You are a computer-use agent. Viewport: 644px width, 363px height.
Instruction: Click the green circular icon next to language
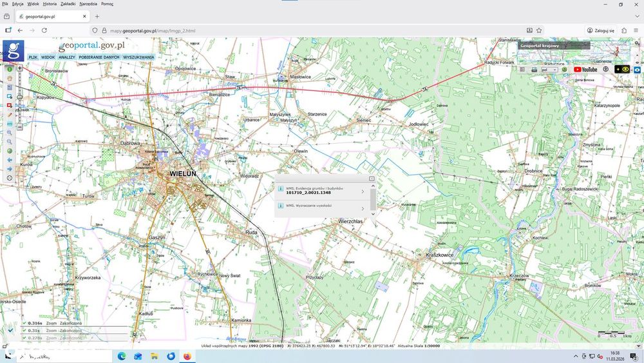pyautogui.click(x=564, y=70)
